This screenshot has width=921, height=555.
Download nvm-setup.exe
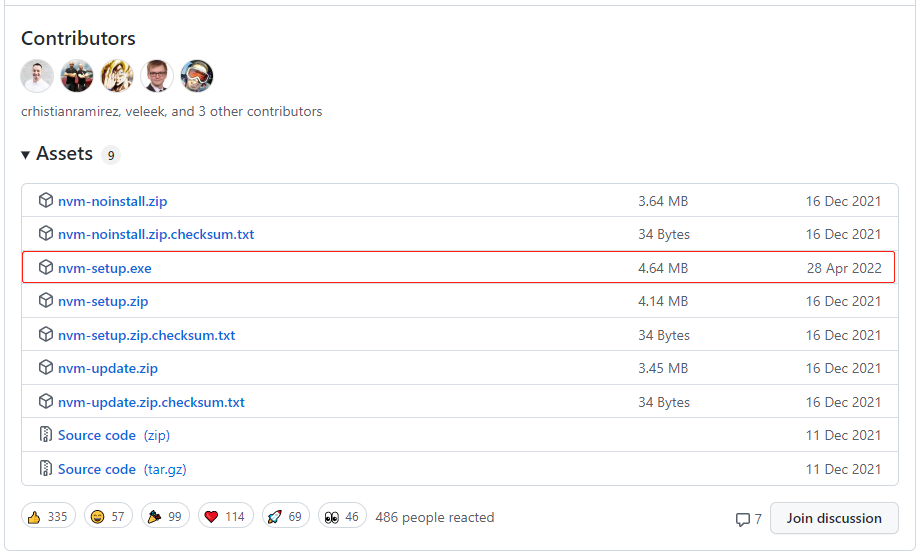[x=105, y=268]
